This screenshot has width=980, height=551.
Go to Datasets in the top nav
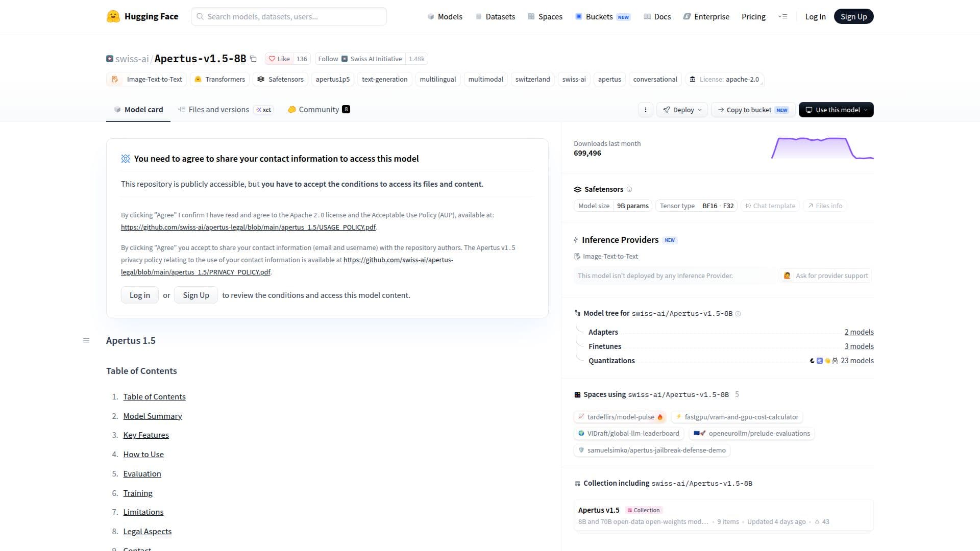click(495, 16)
